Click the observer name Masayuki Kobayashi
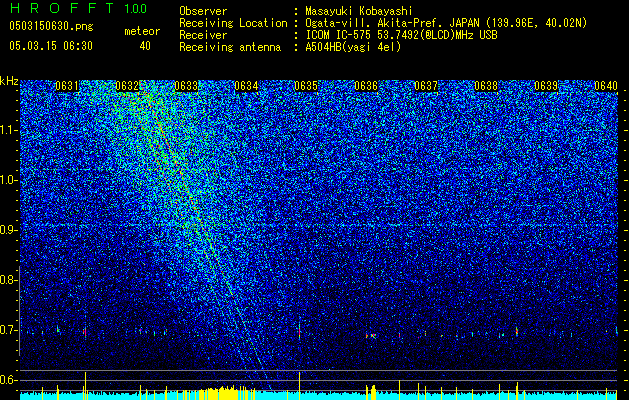629x400 pixels. point(359,11)
